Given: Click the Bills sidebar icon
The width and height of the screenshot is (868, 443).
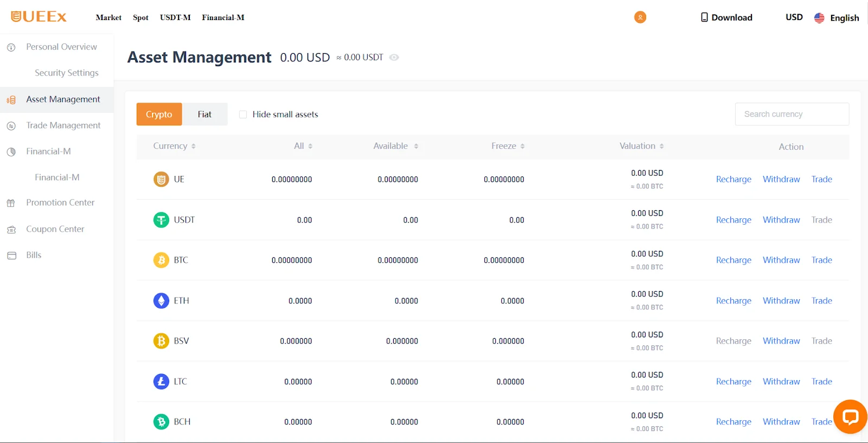Looking at the screenshot, I should click(11, 255).
